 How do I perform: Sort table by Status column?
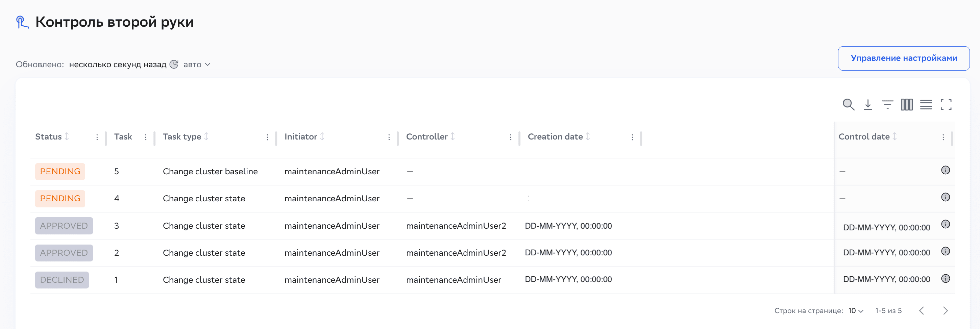click(x=67, y=136)
